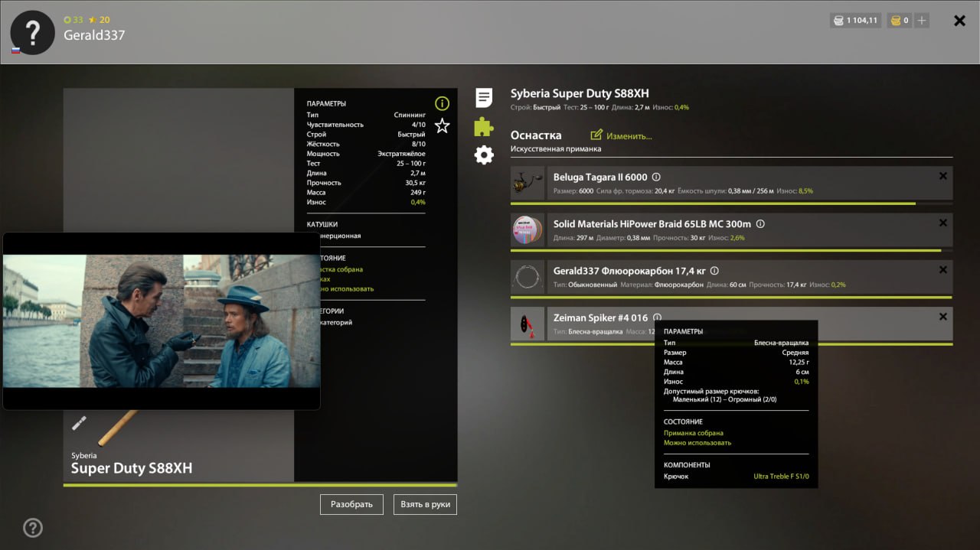Viewport: 980px width, 550px height.
Task: Open info for Beluga Tagara II 6000
Action: (656, 177)
